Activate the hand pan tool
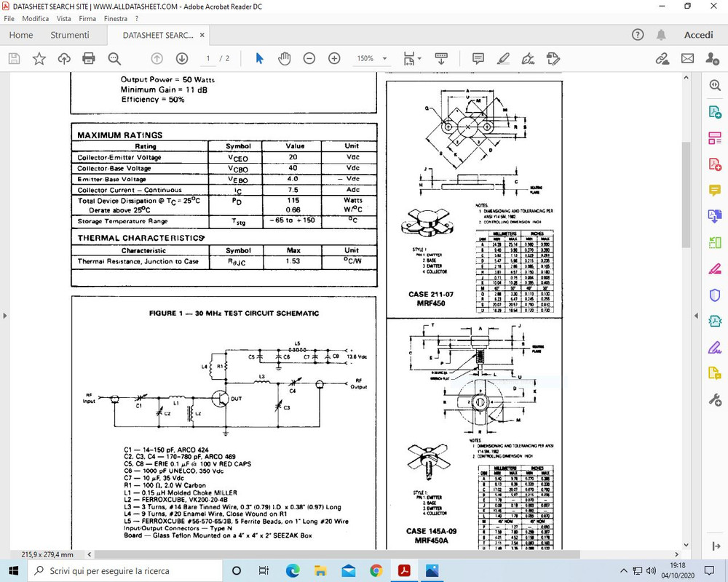The width and height of the screenshot is (728, 582). pyautogui.click(x=284, y=58)
